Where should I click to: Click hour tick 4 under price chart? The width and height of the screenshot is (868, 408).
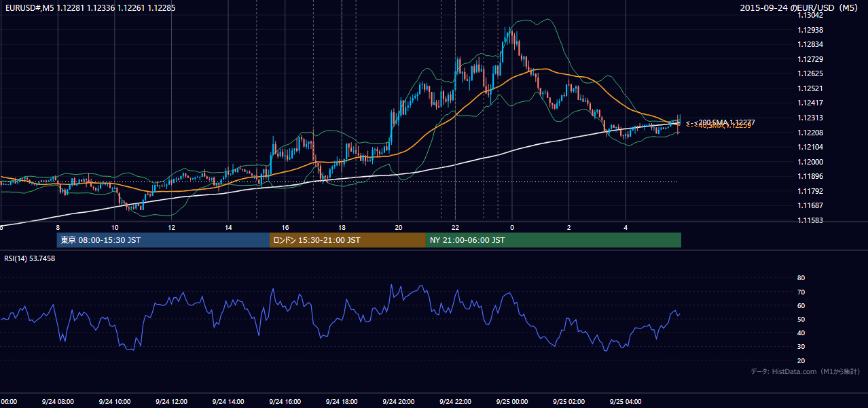click(626, 227)
